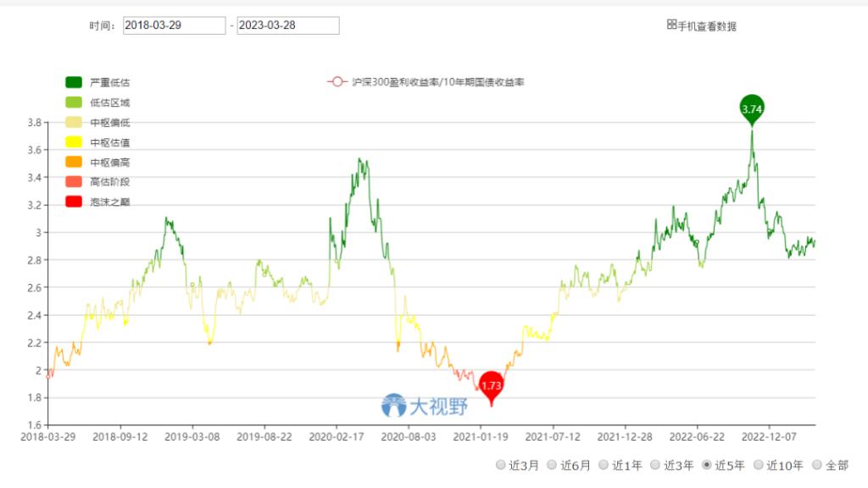Click the orange 中枢偏高 legend swatch
Viewport: 868px width, 488px height.
74,162
